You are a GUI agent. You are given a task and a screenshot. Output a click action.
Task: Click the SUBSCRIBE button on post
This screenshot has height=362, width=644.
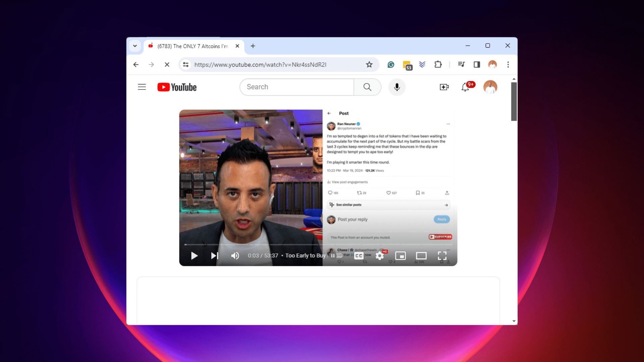(x=440, y=236)
